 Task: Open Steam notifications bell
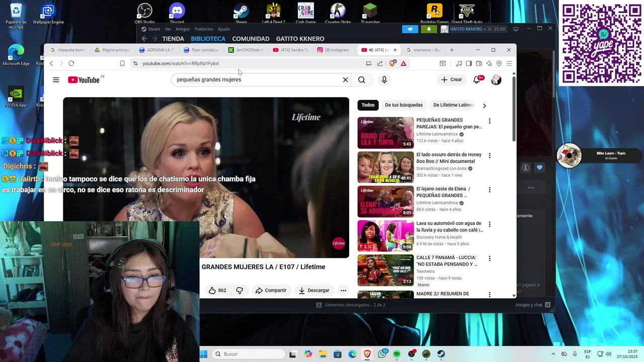[x=429, y=29]
